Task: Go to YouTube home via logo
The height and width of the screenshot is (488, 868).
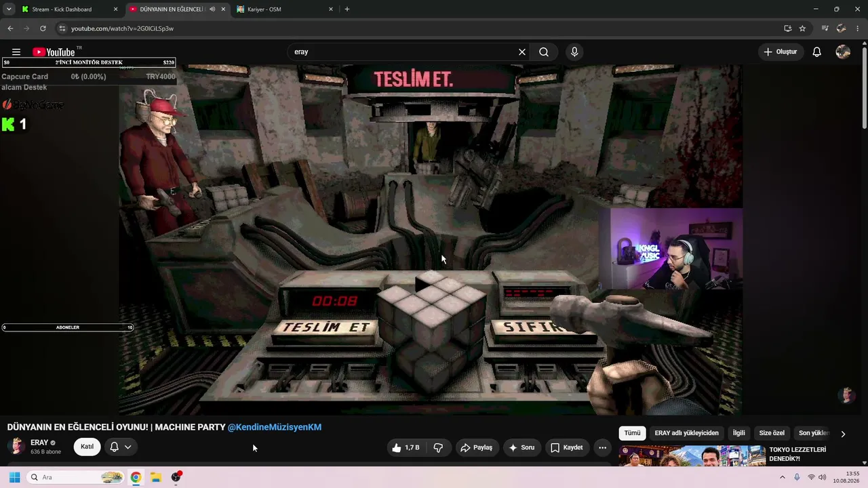Action: 54,52
